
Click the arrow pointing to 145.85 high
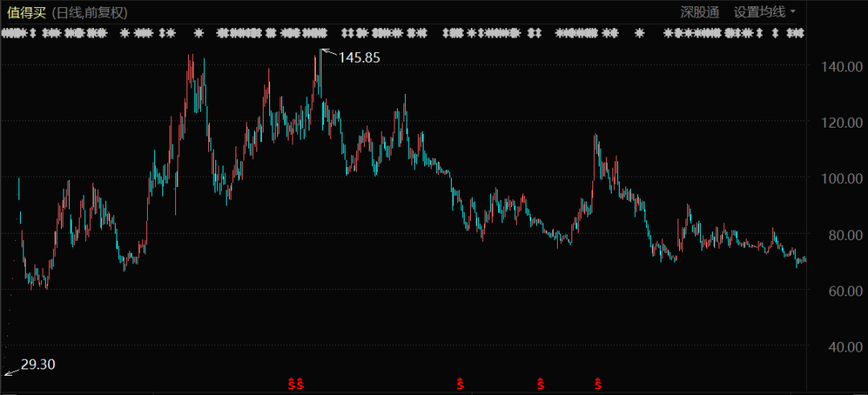328,53
